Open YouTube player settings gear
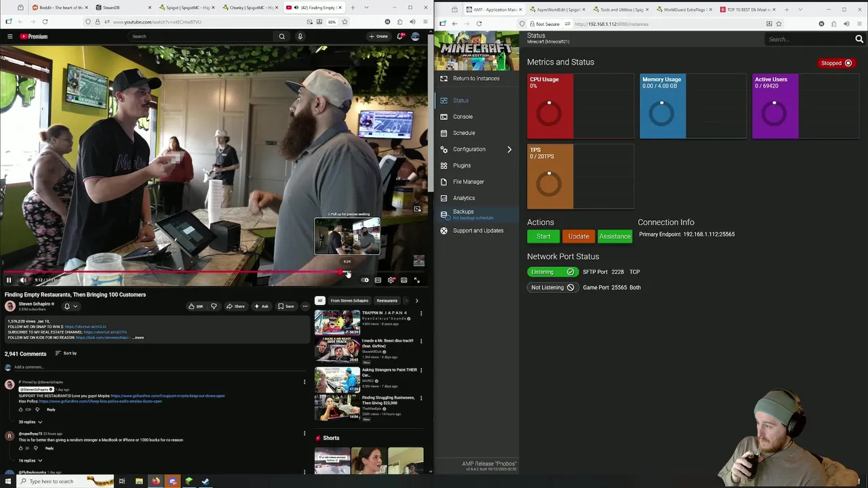868x488 pixels. point(391,280)
